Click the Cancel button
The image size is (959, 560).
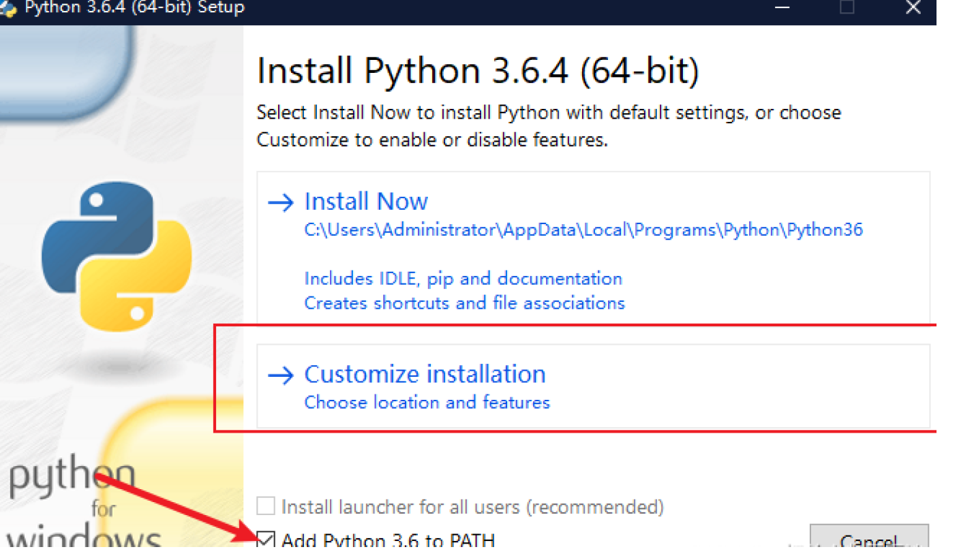869,535
